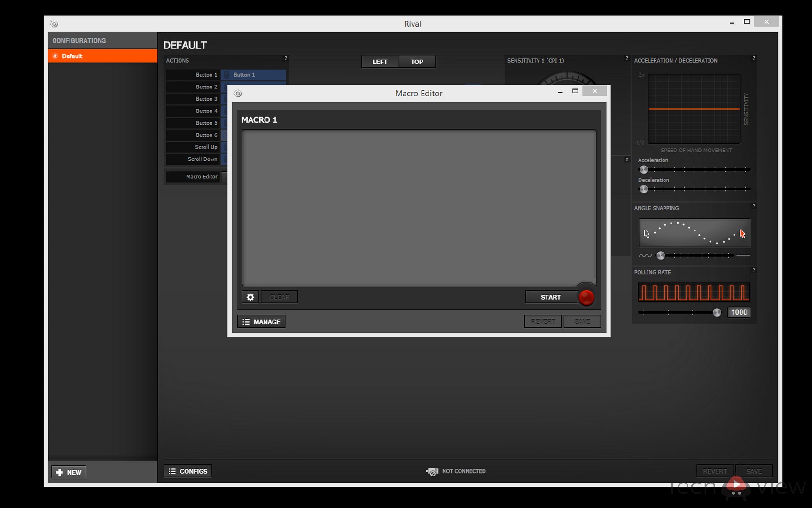Click the wavy line angle snapping icon
The width and height of the screenshot is (812, 508).
[x=645, y=255]
